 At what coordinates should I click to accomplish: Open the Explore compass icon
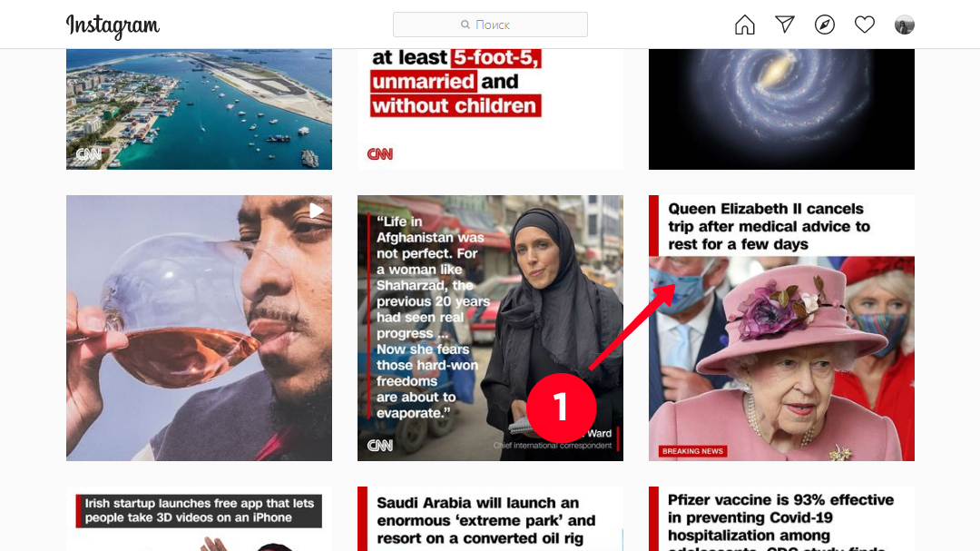(x=824, y=25)
